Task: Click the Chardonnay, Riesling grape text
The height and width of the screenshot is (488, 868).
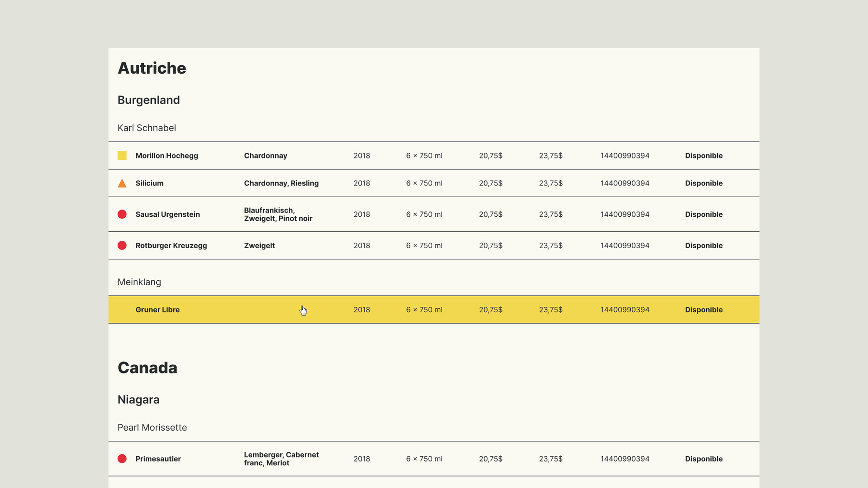Action: (x=281, y=183)
